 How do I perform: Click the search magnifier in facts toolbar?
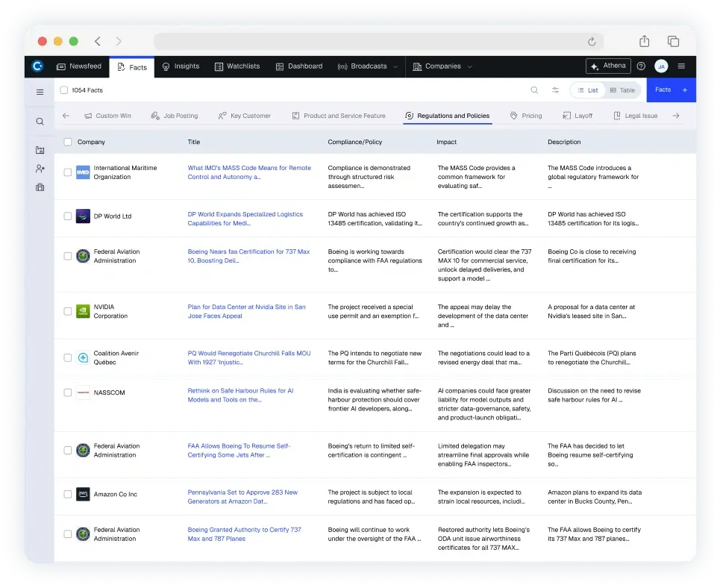tap(534, 90)
